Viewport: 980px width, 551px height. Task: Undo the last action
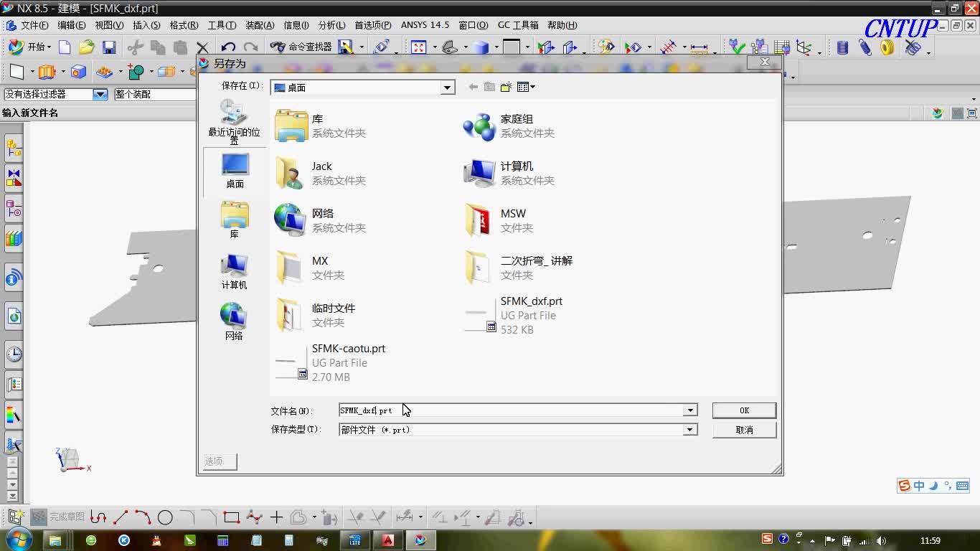click(x=227, y=47)
